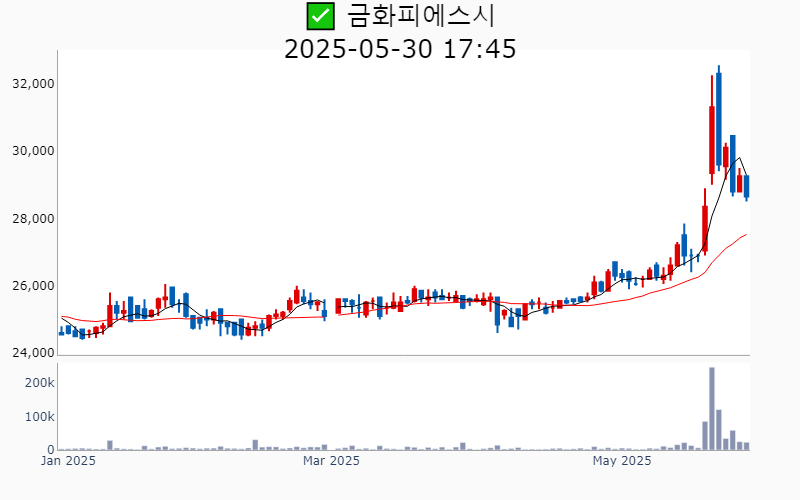Click the Jan 2025 date axis label
800x500 pixels.
[68, 461]
